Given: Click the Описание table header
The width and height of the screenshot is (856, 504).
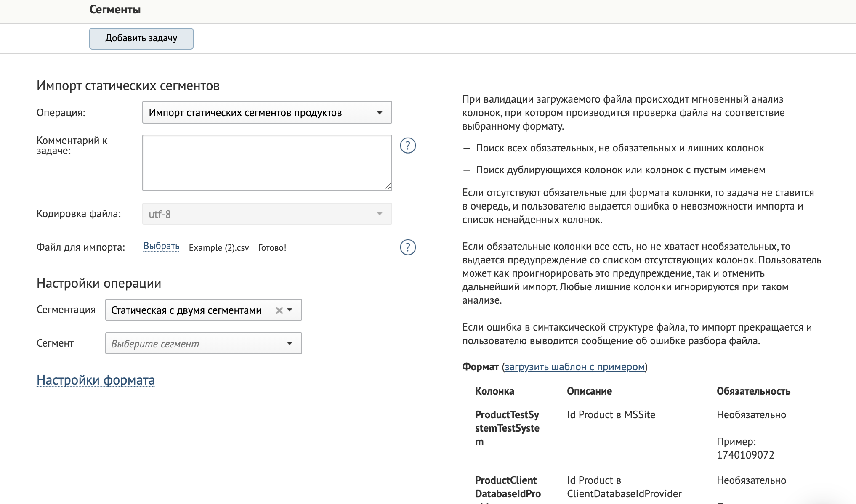Looking at the screenshot, I should click(589, 391).
